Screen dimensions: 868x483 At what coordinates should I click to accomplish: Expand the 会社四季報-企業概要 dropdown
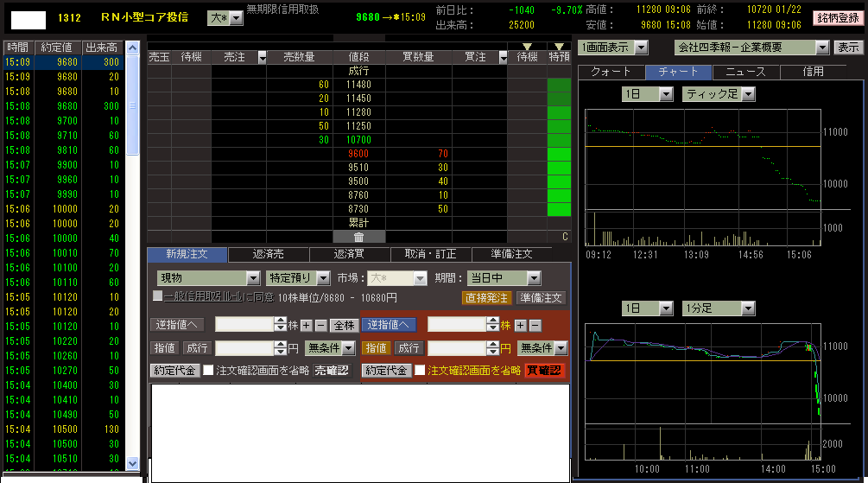point(821,48)
